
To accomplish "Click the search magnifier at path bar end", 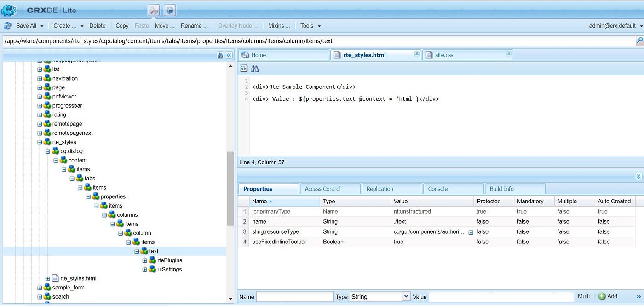I will [639, 41].
